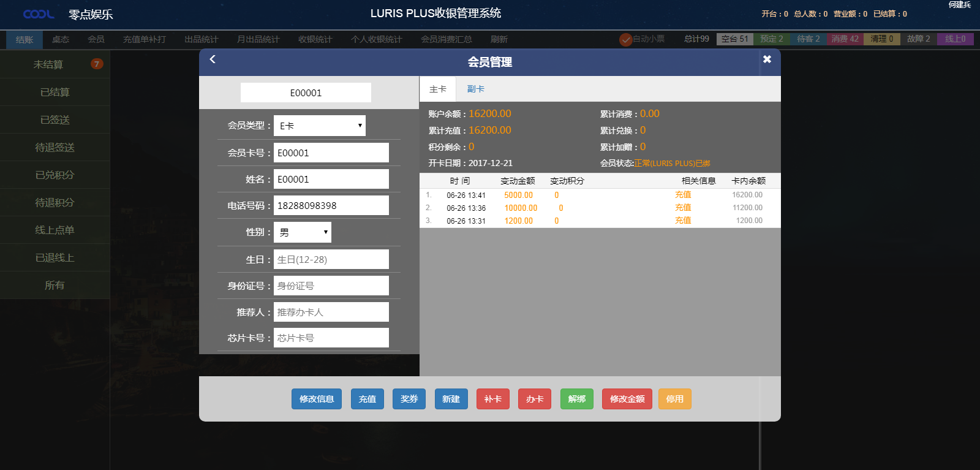Image resolution: width=980 pixels, height=470 pixels.
Task: Click the member search box showing E00001
Action: (306, 93)
